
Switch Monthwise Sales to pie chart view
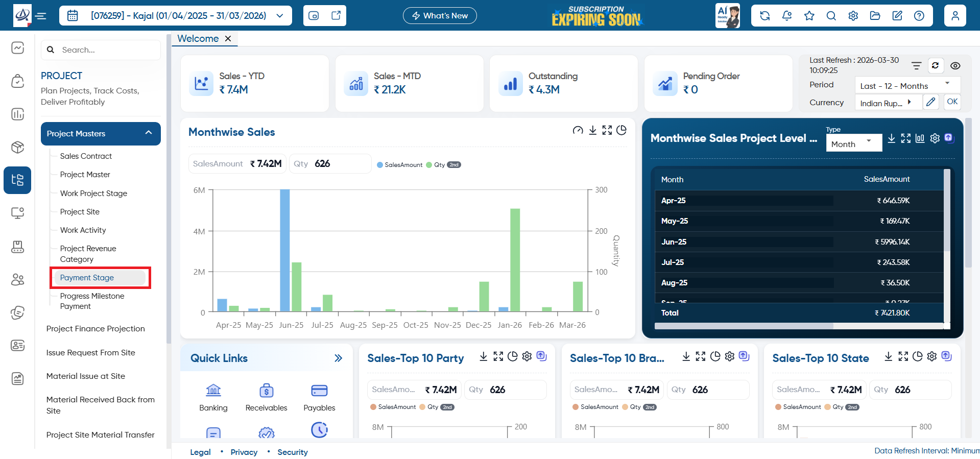point(622,130)
